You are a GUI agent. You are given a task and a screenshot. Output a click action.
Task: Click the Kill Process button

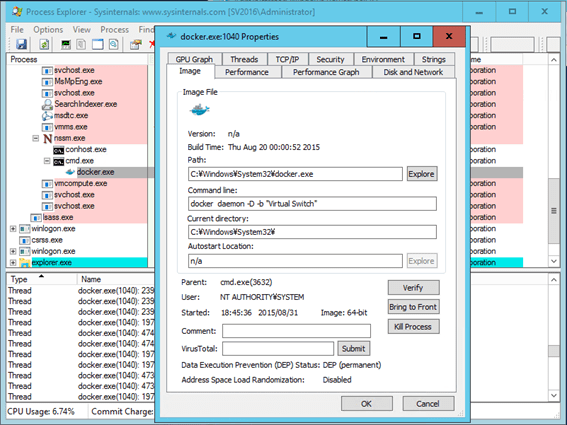click(413, 327)
